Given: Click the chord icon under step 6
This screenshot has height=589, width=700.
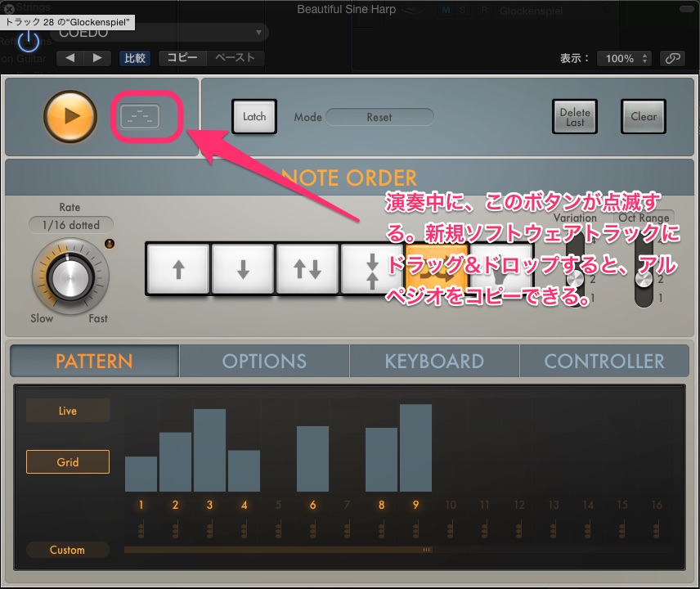Looking at the screenshot, I should click(313, 529).
